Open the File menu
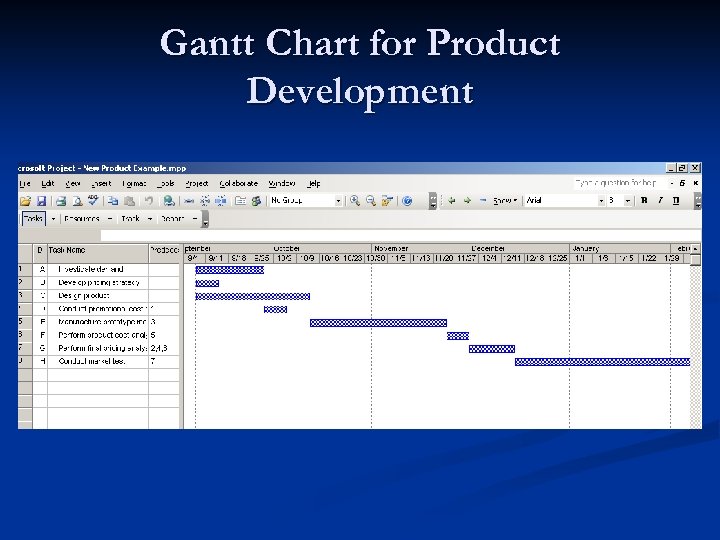 pyautogui.click(x=25, y=184)
